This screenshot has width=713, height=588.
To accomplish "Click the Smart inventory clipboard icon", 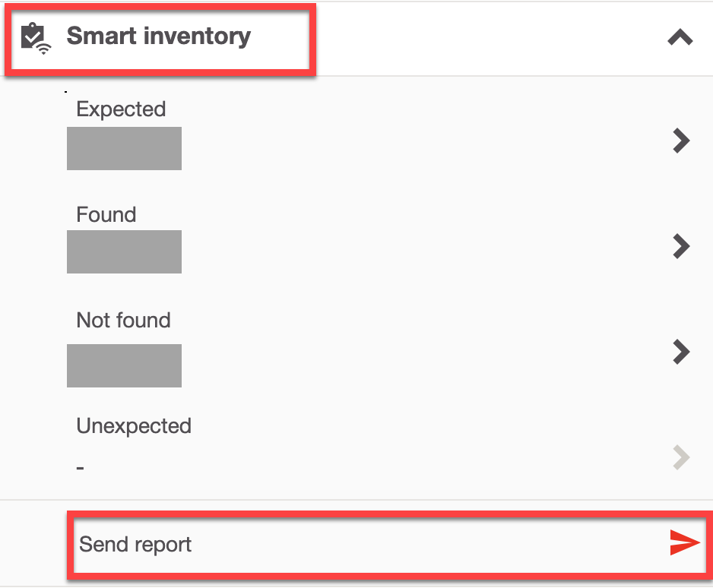I will point(36,38).
